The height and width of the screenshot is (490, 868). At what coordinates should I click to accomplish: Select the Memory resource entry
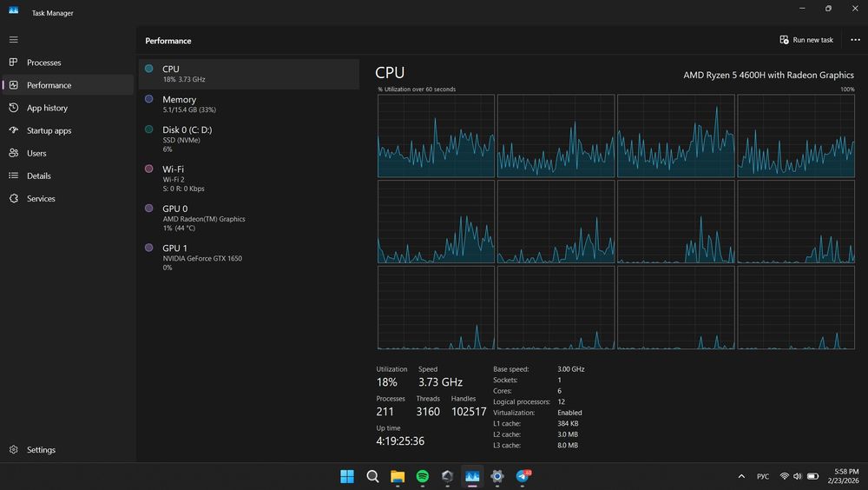[249, 104]
